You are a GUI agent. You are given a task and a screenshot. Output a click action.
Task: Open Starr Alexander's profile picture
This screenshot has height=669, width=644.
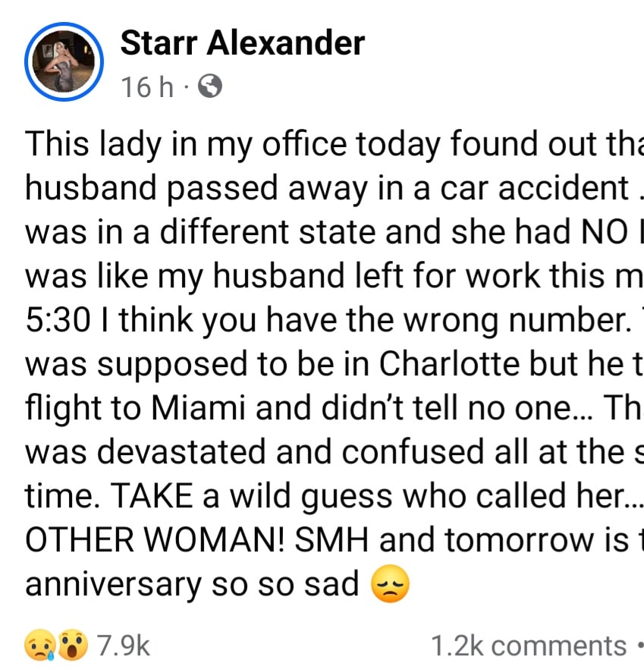(64, 61)
